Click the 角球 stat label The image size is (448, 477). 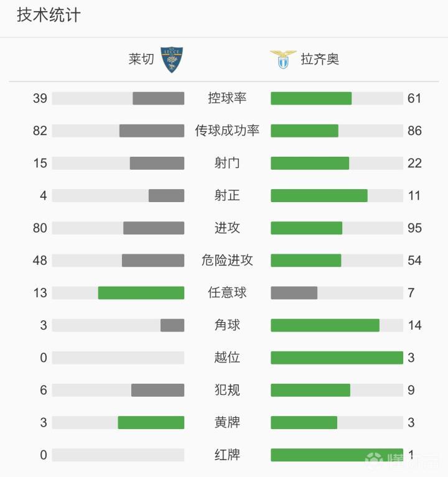click(227, 325)
